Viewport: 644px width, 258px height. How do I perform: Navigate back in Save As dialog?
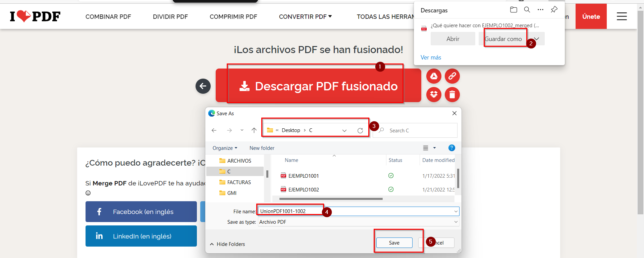tap(214, 130)
